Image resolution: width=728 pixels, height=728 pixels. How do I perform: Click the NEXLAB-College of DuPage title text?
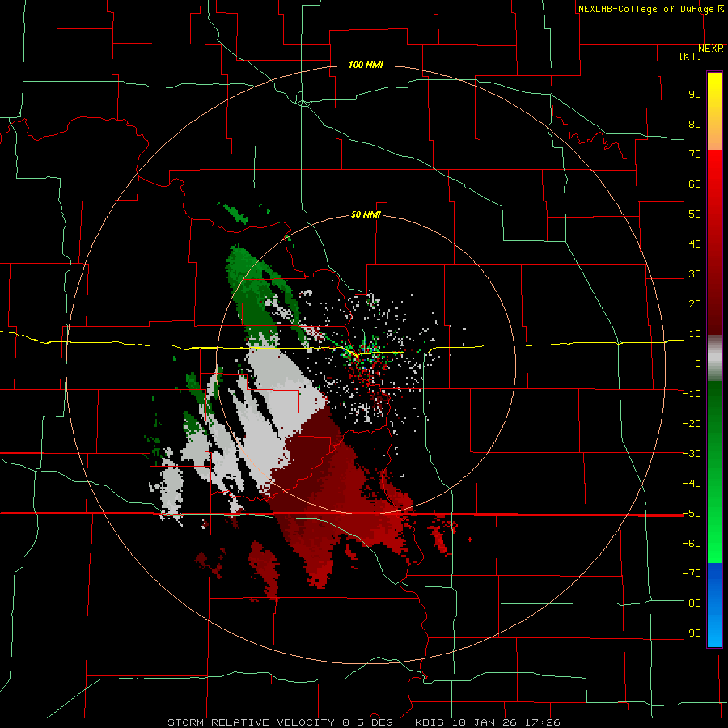click(x=645, y=9)
